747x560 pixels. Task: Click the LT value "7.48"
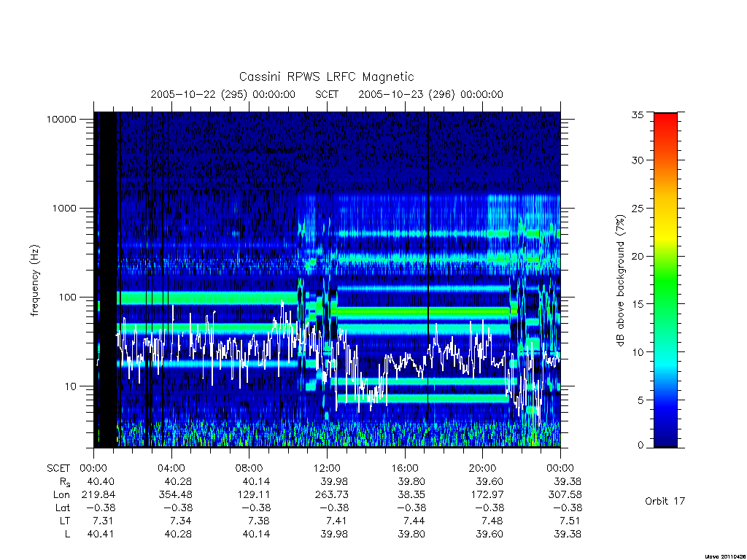coord(492,521)
